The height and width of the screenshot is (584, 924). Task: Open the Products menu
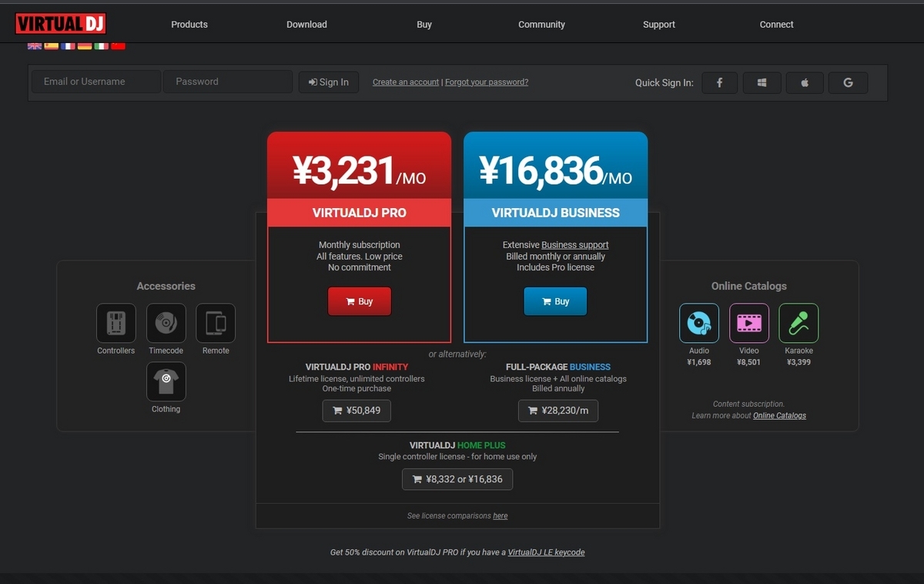189,25
